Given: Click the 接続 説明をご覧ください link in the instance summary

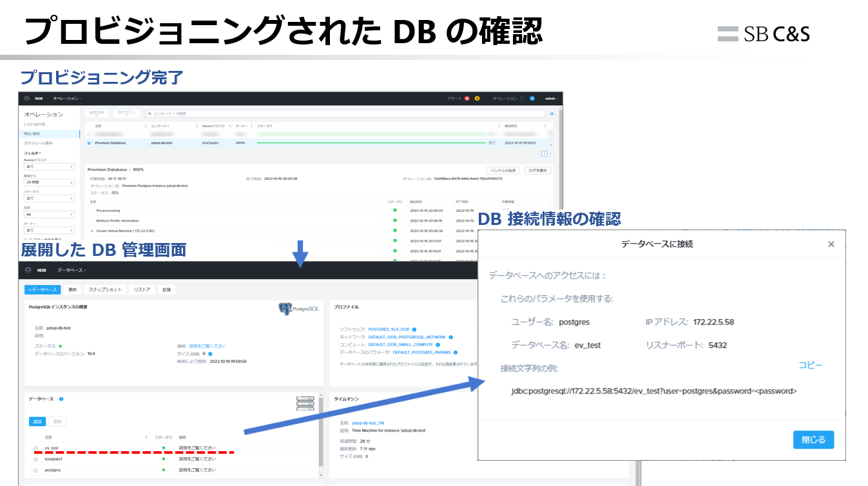Looking at the screenshot, I should (x=207, y=346).
